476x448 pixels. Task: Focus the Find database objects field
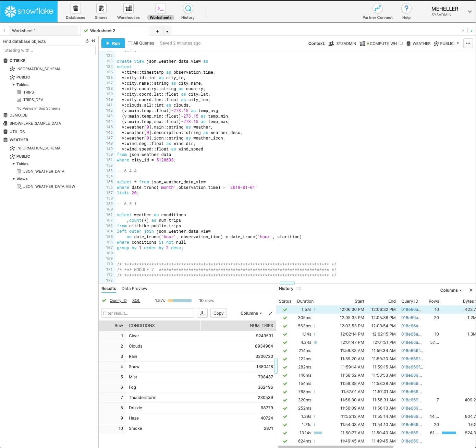pos(49,50)
